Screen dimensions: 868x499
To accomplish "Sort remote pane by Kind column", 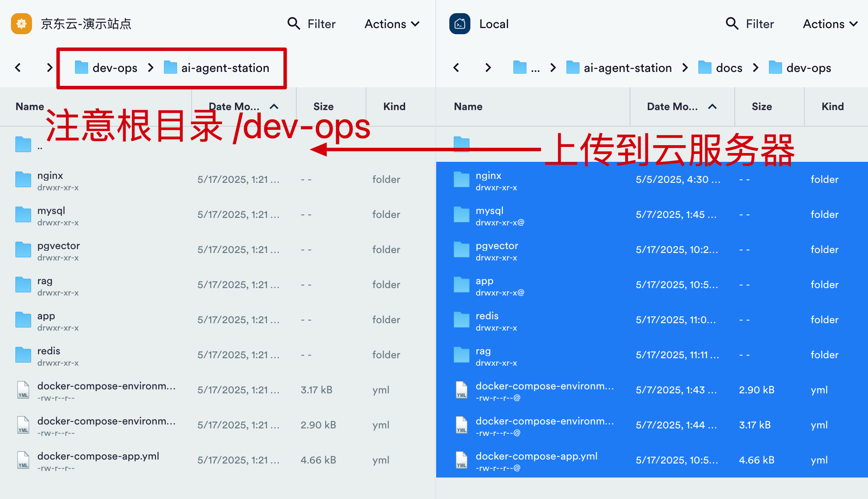I will coord(394,107).
